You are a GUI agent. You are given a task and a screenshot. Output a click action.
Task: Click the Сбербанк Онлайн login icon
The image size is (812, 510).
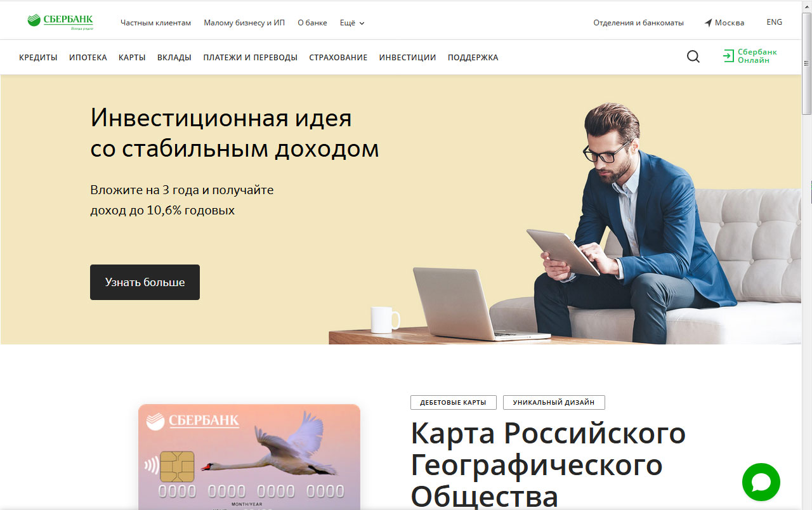coord(728,56)
